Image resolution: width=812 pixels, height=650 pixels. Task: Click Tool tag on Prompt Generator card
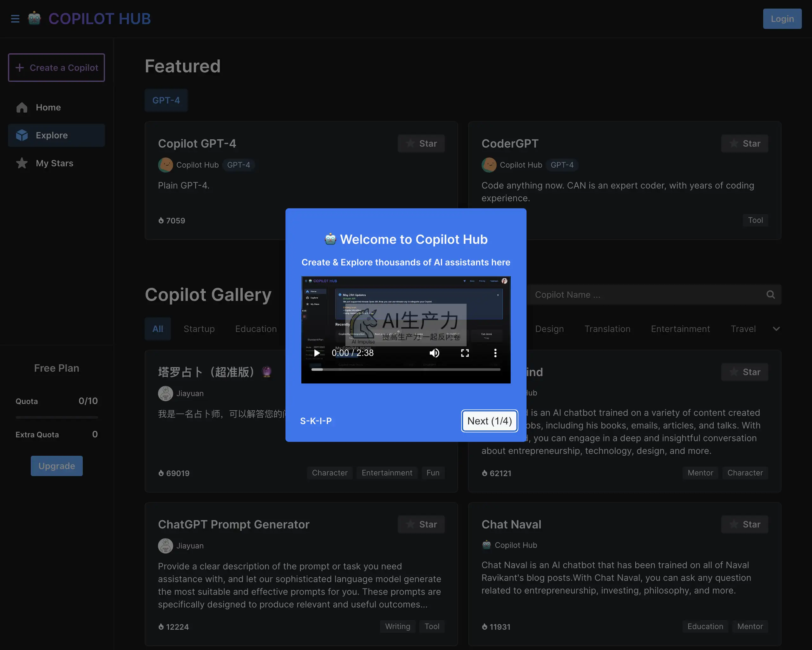432,626
